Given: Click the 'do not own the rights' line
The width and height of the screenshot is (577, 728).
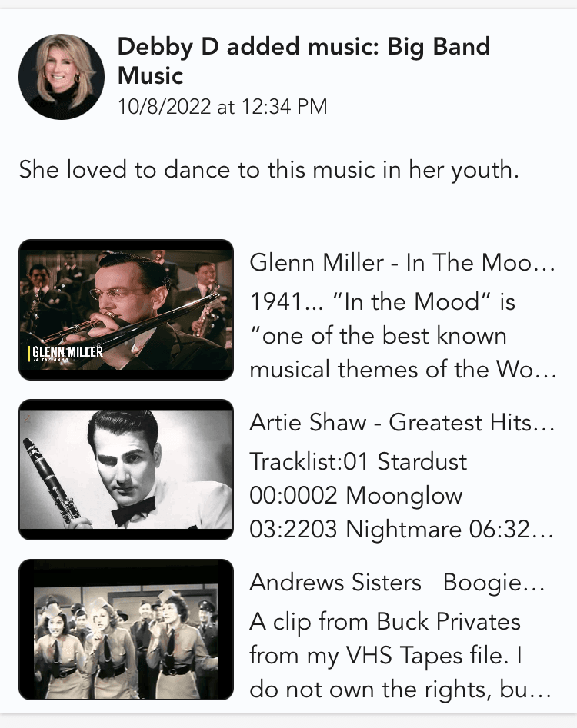Looking at the screenshot, I should click(x=401, y=690).
